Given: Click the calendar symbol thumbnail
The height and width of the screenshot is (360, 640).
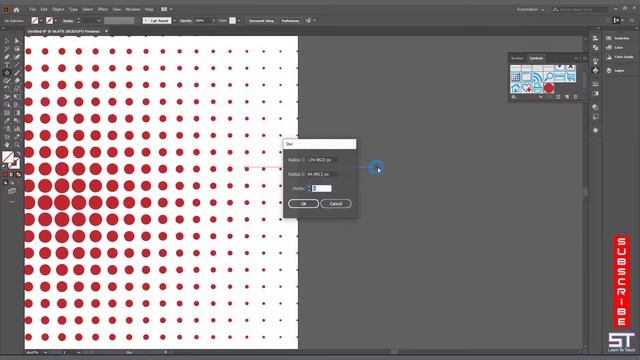Looking at the screenshot, I should coord(516,77).
